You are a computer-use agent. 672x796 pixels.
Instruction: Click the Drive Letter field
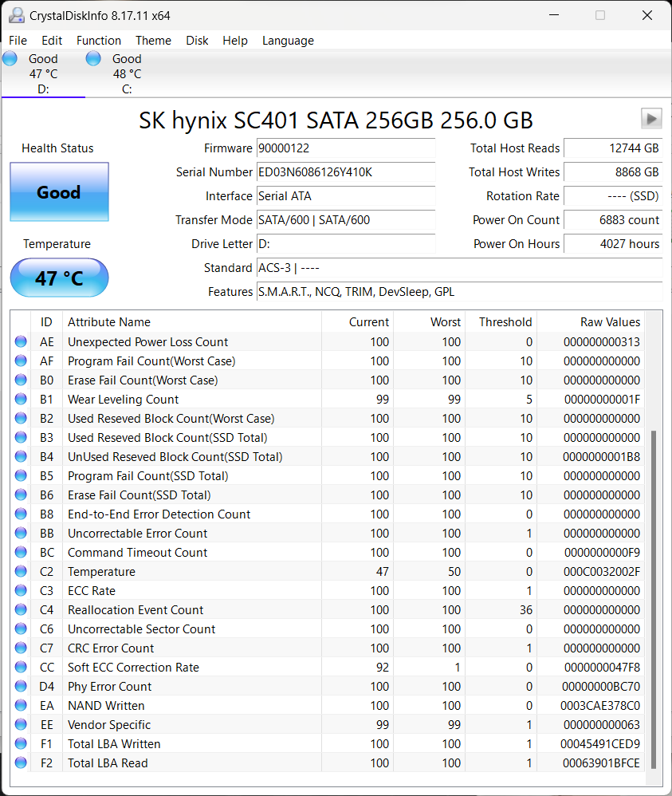point(346,244)
